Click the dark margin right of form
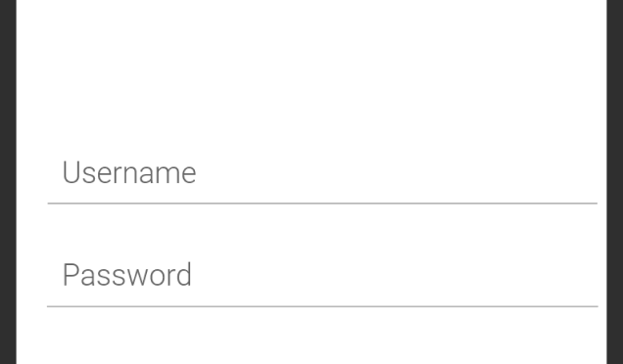 point(615,182)
